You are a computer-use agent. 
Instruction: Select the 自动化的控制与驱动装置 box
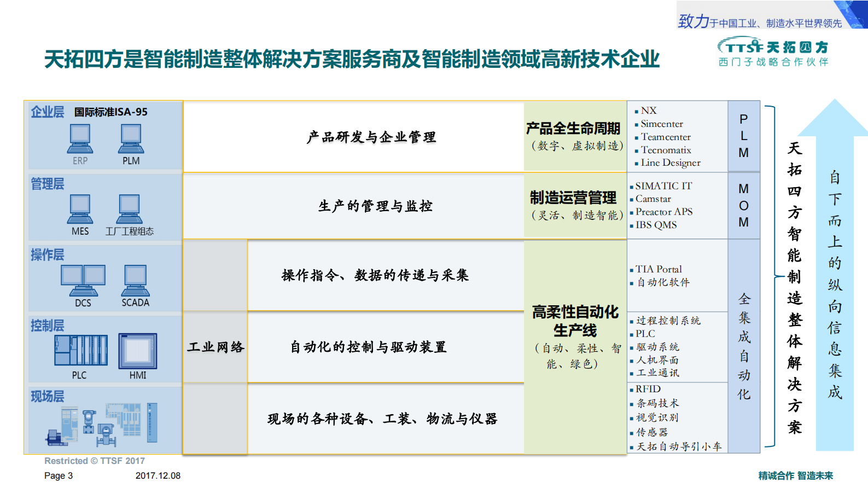(x=386, y=347)
